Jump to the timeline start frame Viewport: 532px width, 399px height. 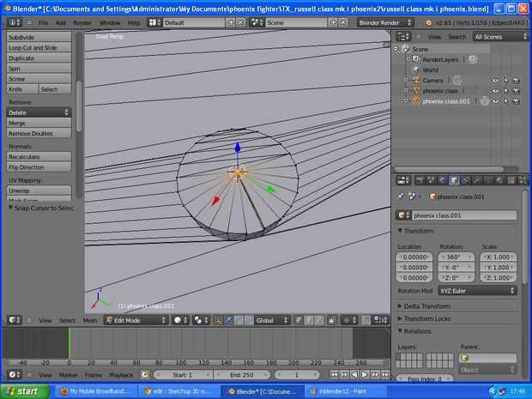pos(333,375)
